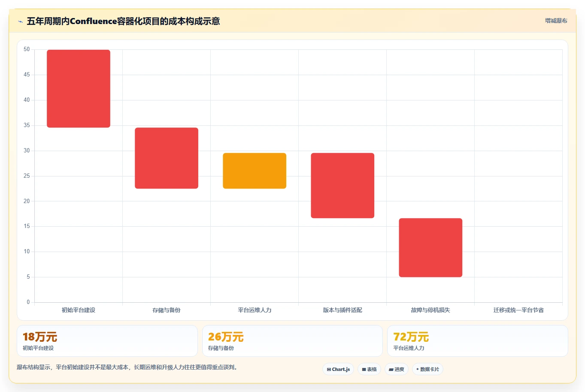Click the Chart.js tag chip
This screenshot has width=585, height=392.
(338, 369)
